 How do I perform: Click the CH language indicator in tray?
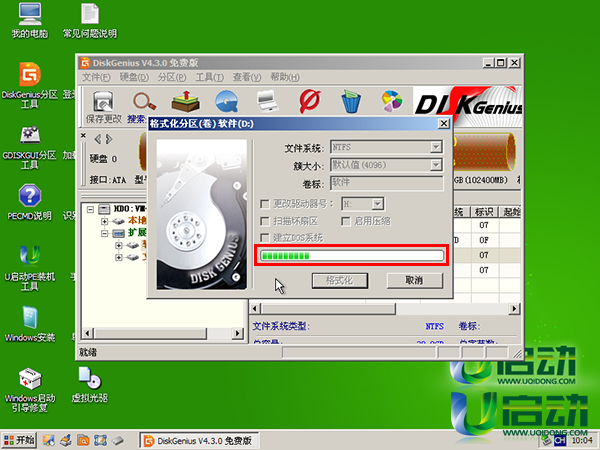560,440
